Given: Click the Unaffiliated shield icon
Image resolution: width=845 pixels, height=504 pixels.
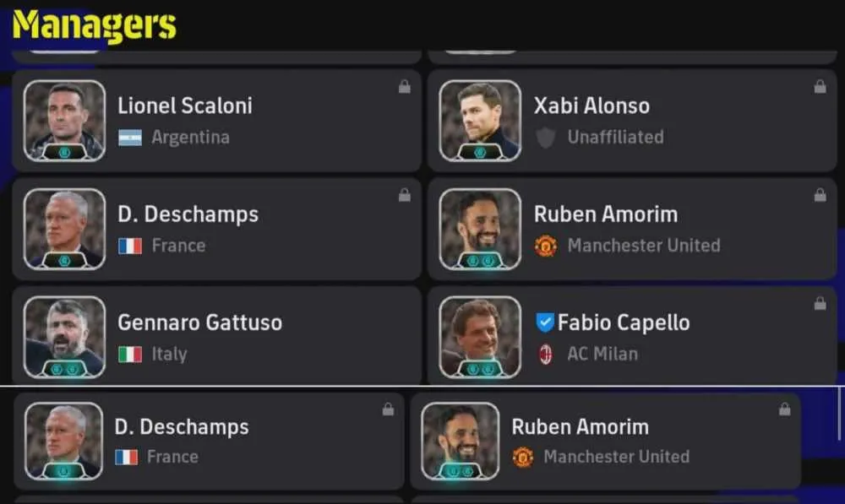Looking at the screenshot, I should [545, 138].
